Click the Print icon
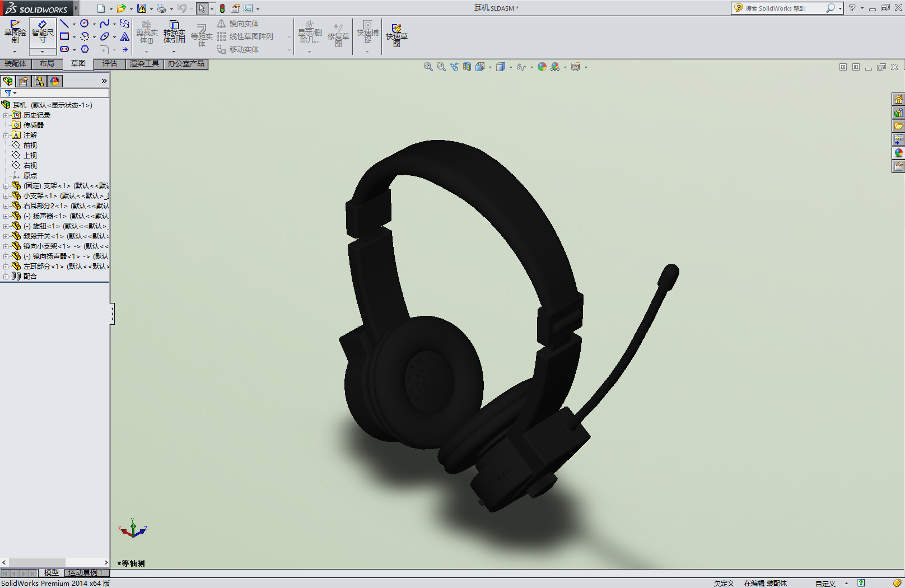This screenshot has height=588, width=905. point(161,8)
